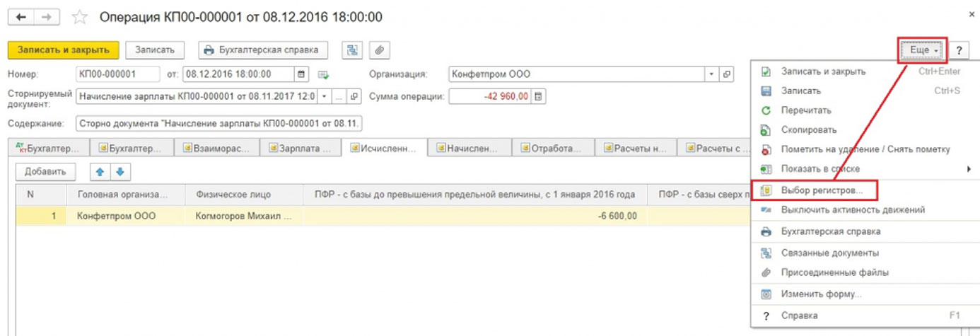The image size is (980, 336).
Task: Expand the Сторнируемый документ dropdown
Action: (x=324, y=97)
